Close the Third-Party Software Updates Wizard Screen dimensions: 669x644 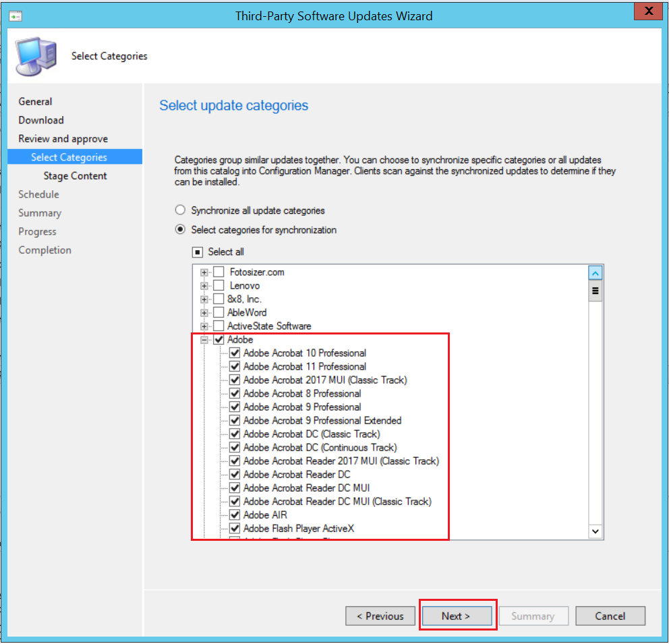pos(648,11)
